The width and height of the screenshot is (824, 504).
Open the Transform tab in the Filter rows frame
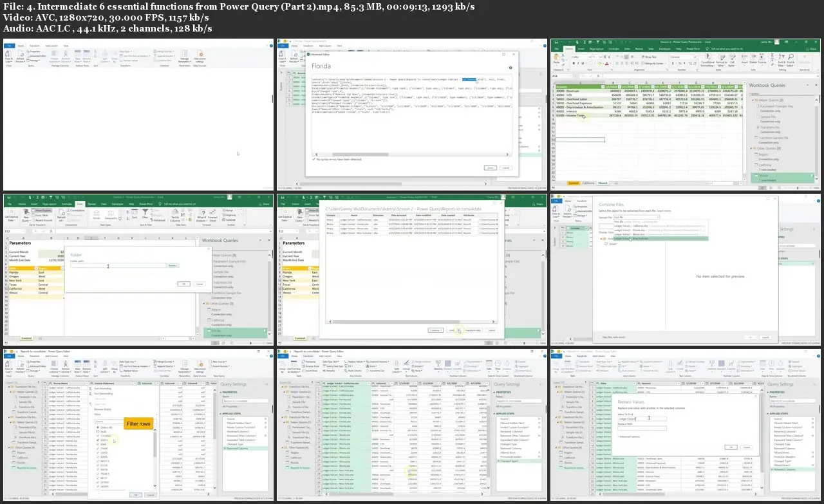click(x=34, y=356)
